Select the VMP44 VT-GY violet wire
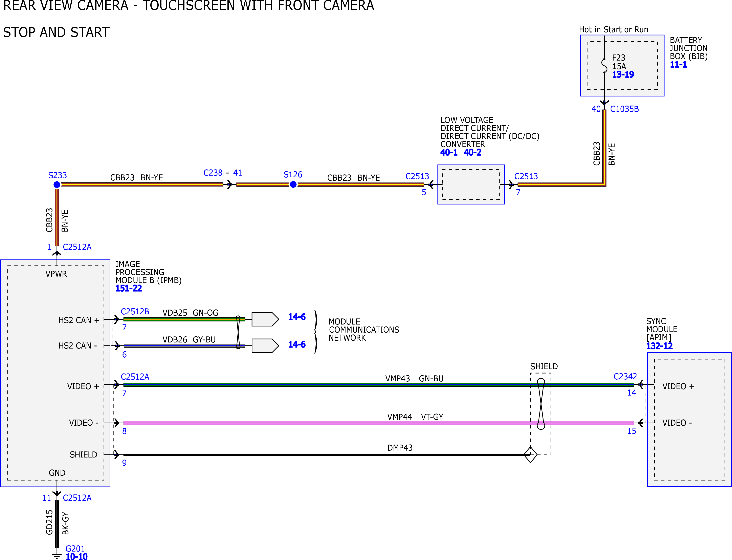Viewport: 732px width, 560px height. tap(378, 423)
